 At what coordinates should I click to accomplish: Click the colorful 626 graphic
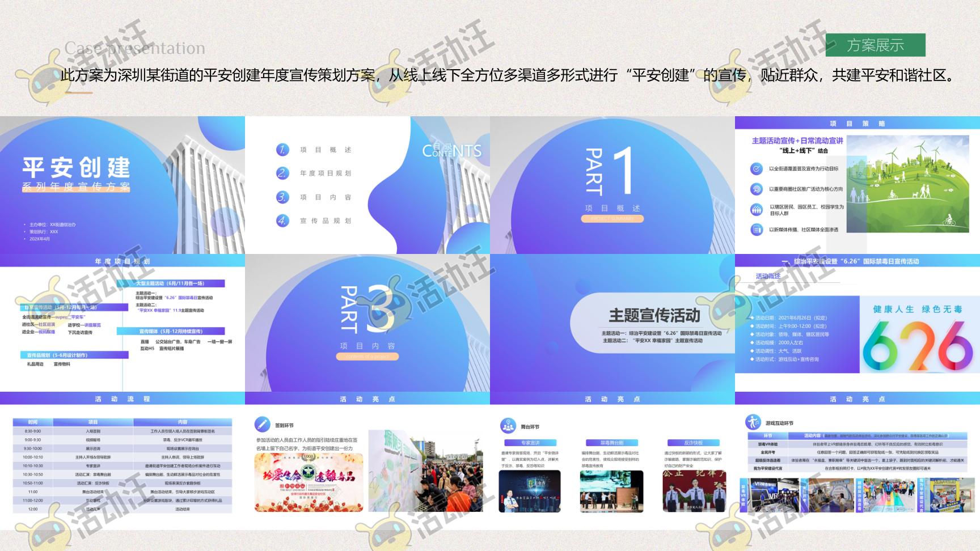(x=918, y=345)
